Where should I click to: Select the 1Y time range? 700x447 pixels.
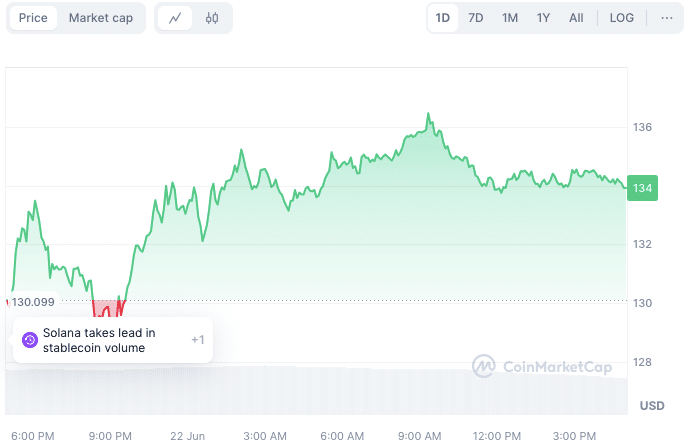[543, 18]
